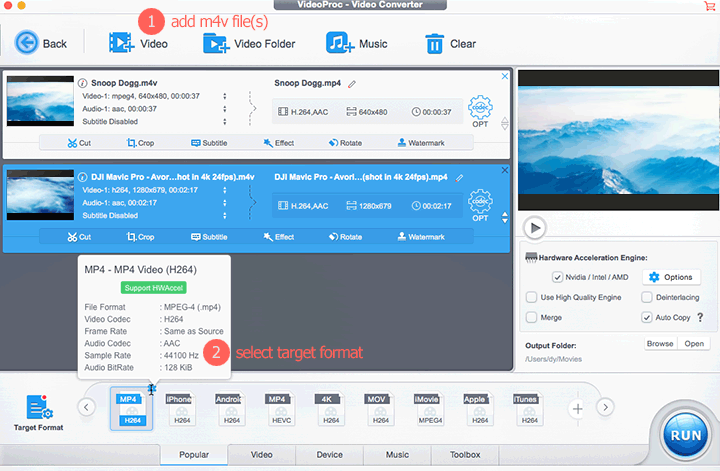720x471 pixels.
Task: Expand Video-1 track selector for DJI Mavic
Action: [225, 191]
